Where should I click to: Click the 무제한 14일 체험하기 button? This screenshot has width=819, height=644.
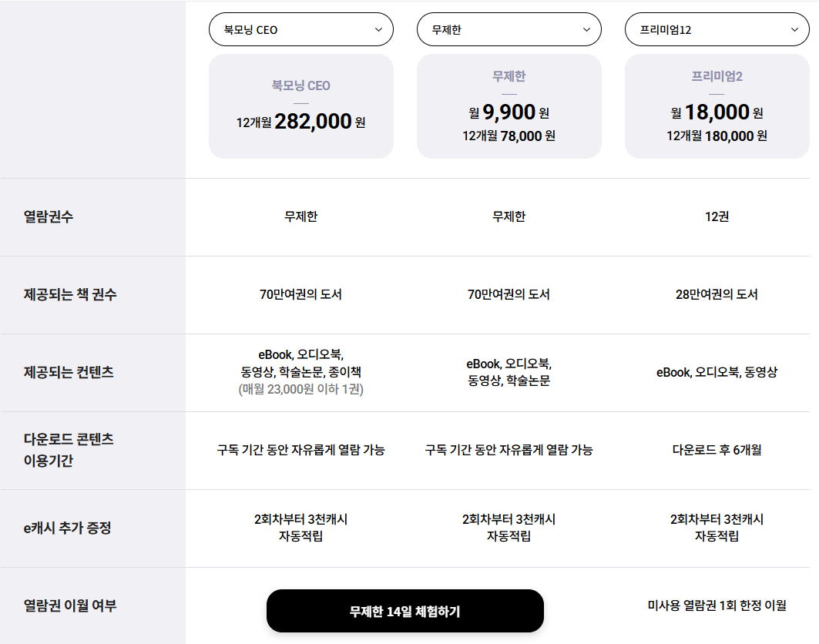point(404,611)
